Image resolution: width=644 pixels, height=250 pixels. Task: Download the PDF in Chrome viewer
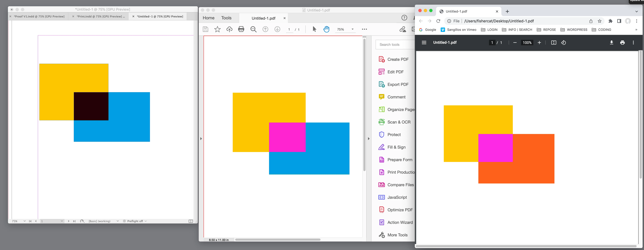pyautogui.click(x=611, y=43)
